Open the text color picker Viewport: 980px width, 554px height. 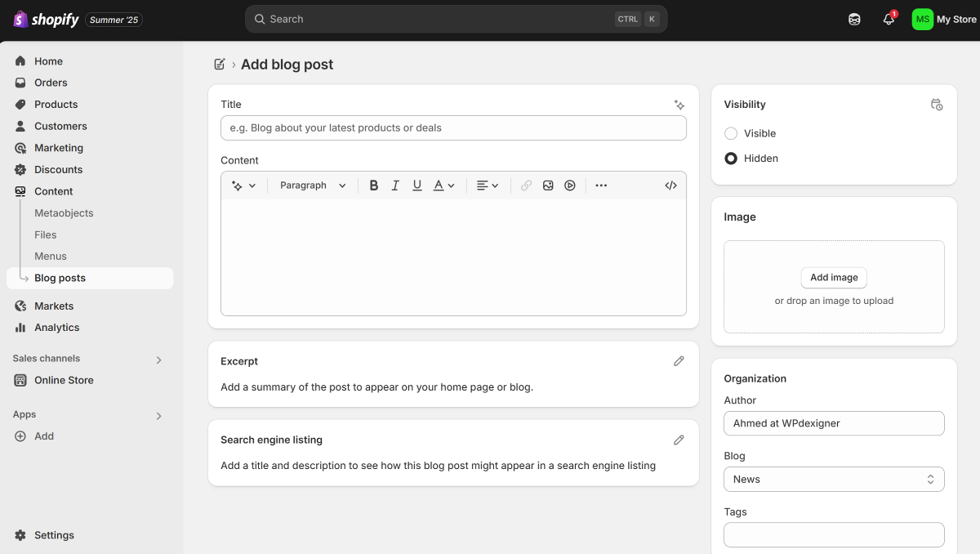(x=443, y=185)
